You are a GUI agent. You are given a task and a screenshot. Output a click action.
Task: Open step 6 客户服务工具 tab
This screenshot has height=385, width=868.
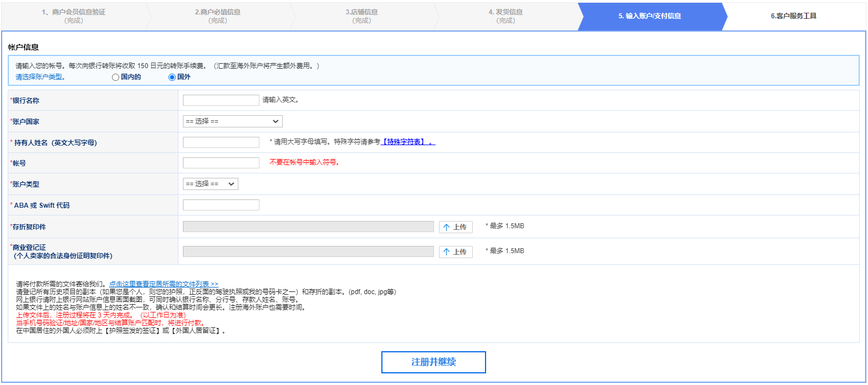click(x=793, y=16)
